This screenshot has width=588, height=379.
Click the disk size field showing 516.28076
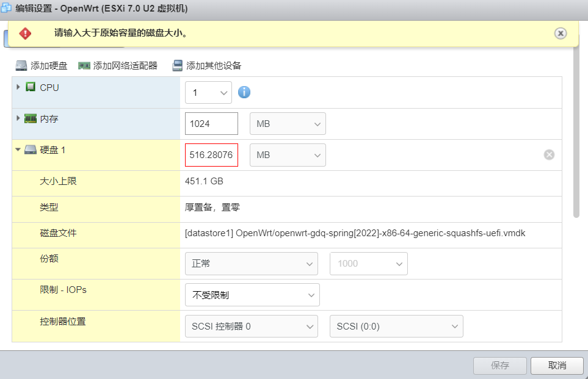211,155
